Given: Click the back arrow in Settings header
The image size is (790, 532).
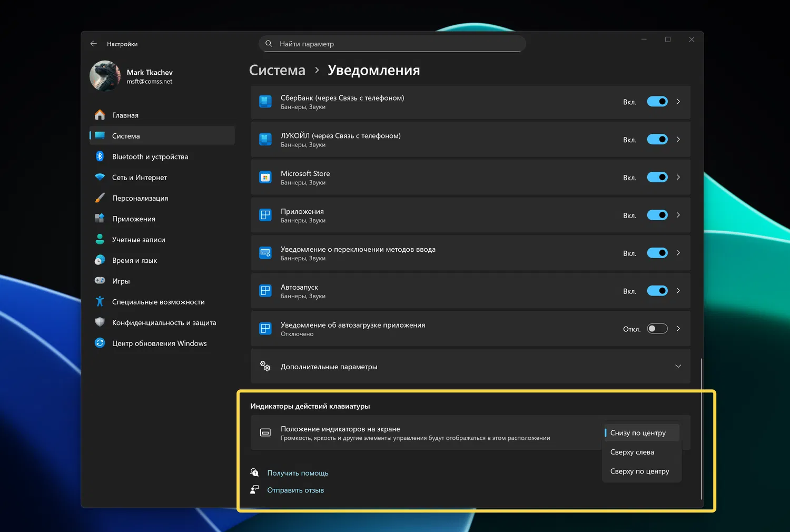Looking at the screenshot, I should point(94,44).
